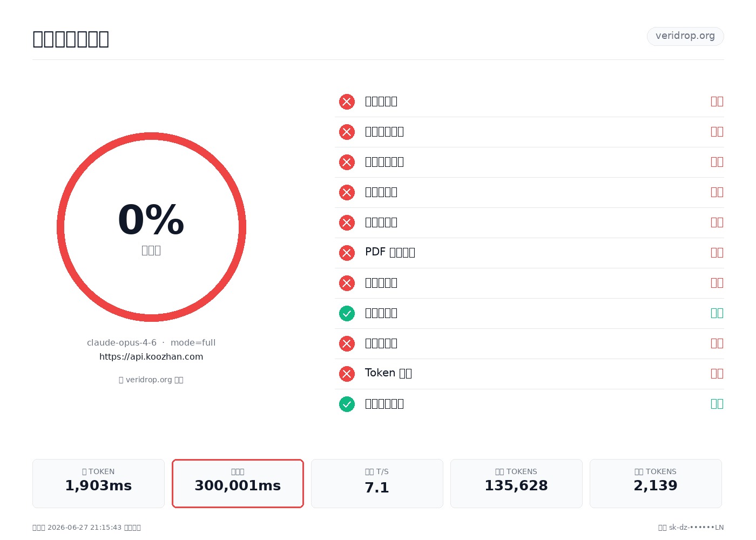Click the 2026-06-27 21:15:43 timestamp
756x540 pixels.
coord(84,528)
